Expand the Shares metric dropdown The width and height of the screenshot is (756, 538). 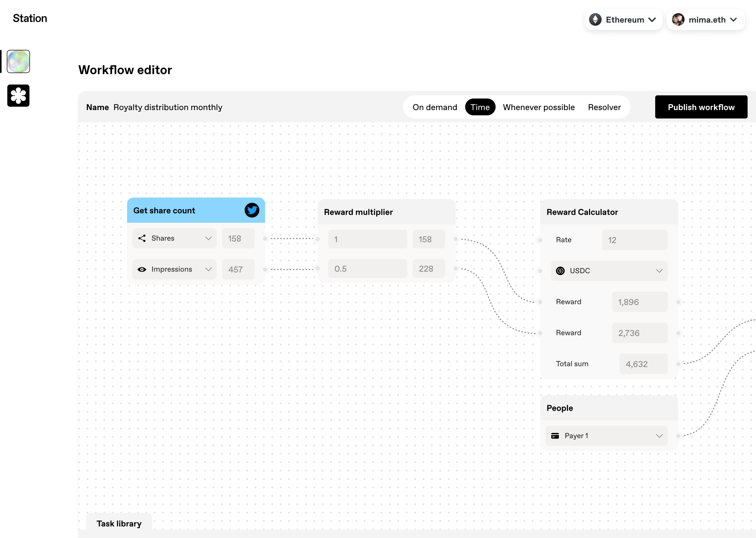click(x=208, y=238)
